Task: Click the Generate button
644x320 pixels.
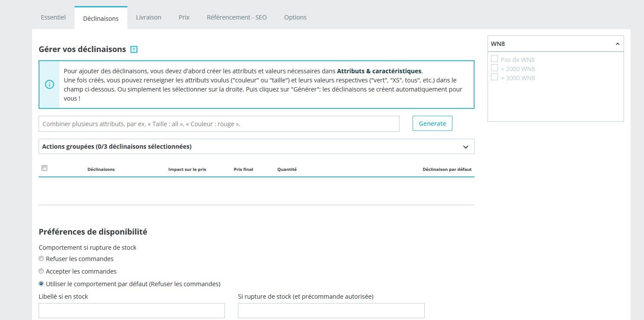Action: (433, 124)
